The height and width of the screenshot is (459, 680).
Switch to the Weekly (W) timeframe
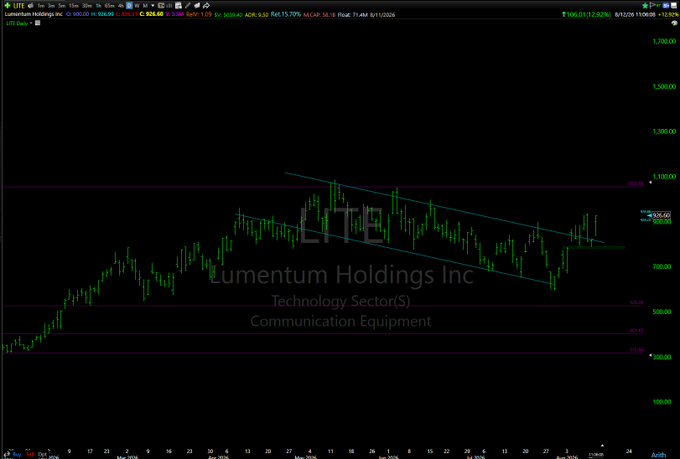pyautogui.click(x=137, y=6)
